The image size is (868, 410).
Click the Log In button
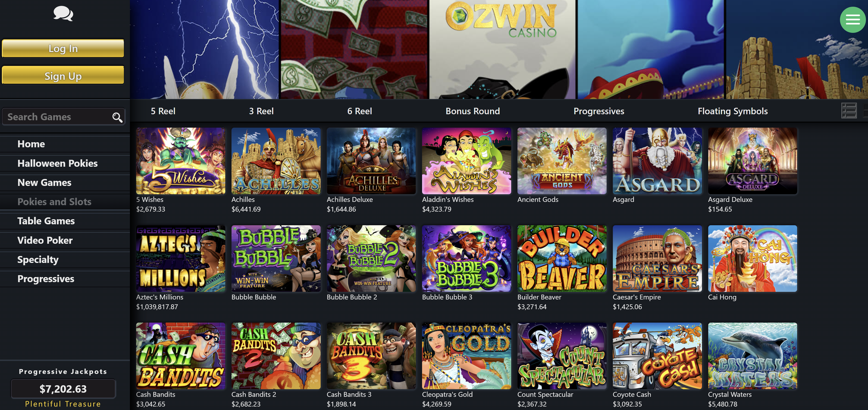tap(63, 49)
